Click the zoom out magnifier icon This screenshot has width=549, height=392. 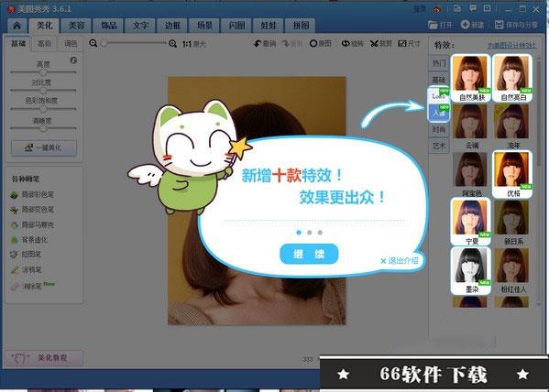point(93,43)
